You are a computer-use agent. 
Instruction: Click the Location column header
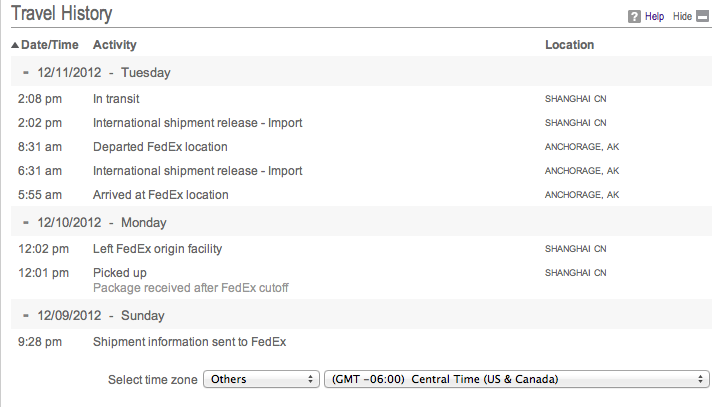569,45
